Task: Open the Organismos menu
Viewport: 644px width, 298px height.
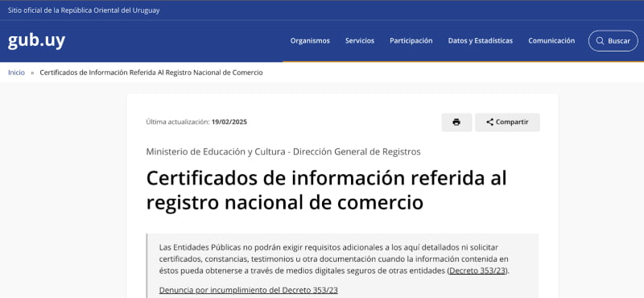Action: 310,41
